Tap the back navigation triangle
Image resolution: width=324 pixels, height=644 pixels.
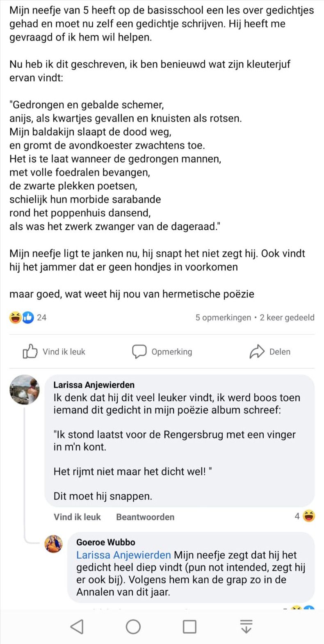(x=78, y=626)
